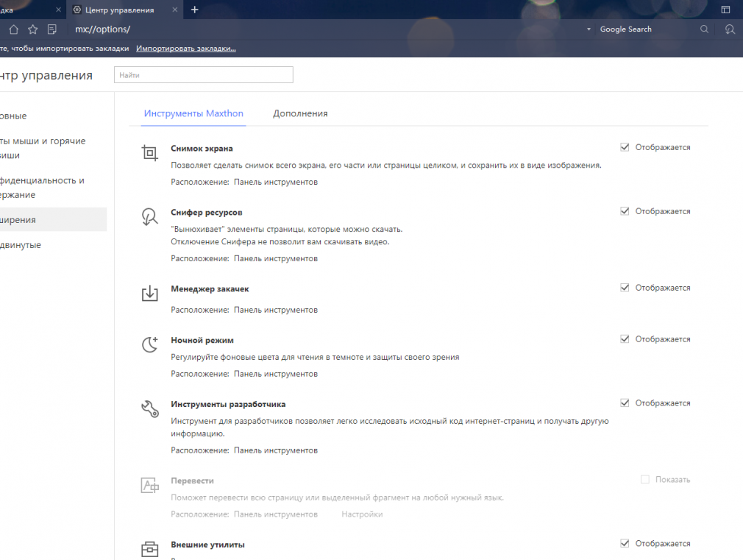The width and height of the screenshot is (743, 560).
Task: Uncheck Отображается for Ночной режим
Action: (625, 339)
